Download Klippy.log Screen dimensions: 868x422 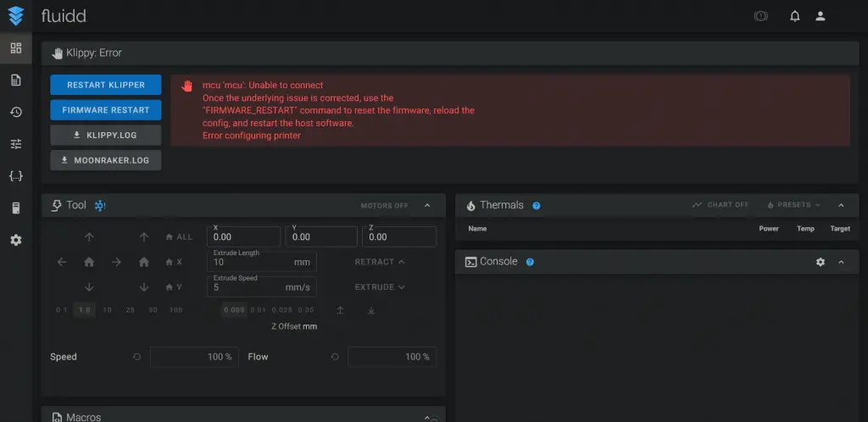106,135
